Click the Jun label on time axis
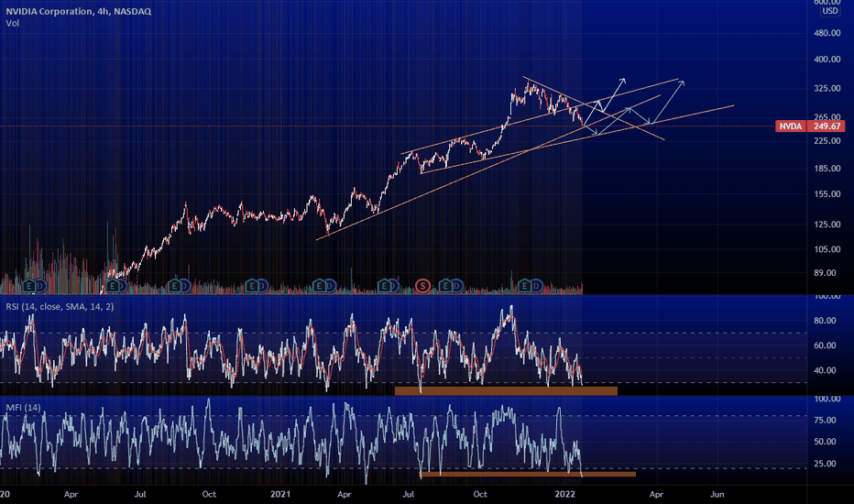 (x=717, y=494)
